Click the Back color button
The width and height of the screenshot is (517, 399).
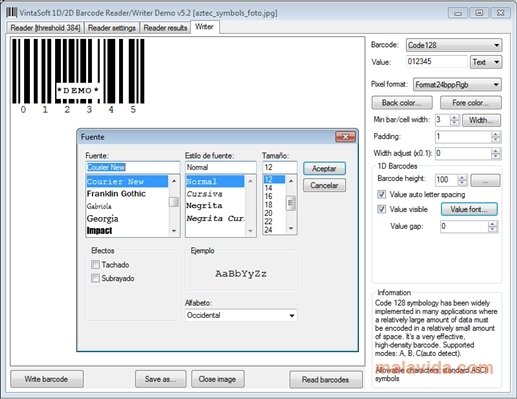pyautogui.click(x=402, y=103)
